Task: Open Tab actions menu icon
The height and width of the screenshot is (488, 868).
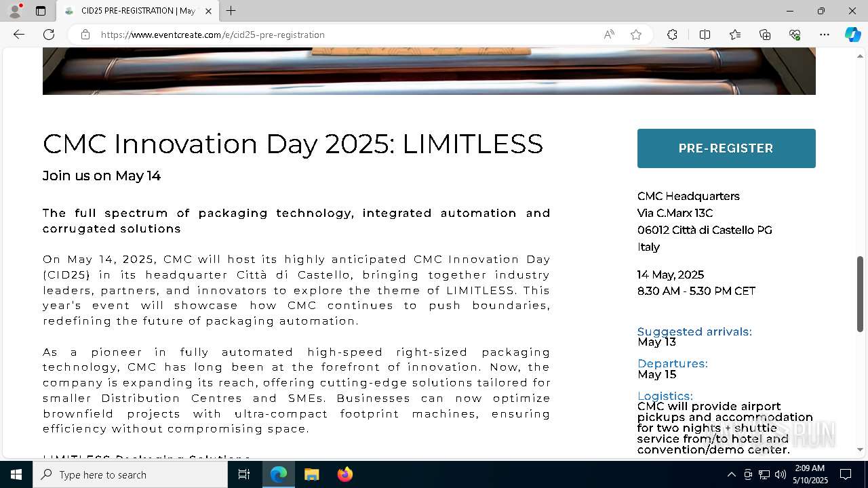Action: [41, 11]
